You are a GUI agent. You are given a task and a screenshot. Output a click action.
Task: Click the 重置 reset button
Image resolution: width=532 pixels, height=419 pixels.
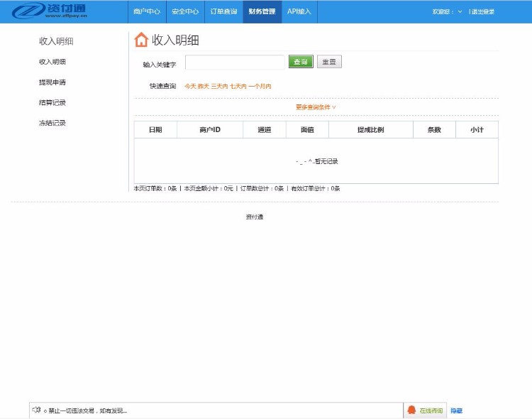(329, 62)
